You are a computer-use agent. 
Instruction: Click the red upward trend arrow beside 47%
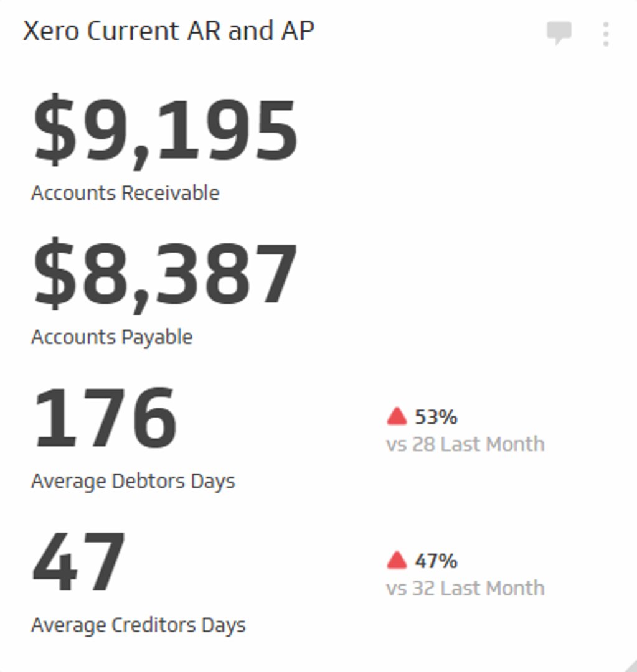coord(397,559)
